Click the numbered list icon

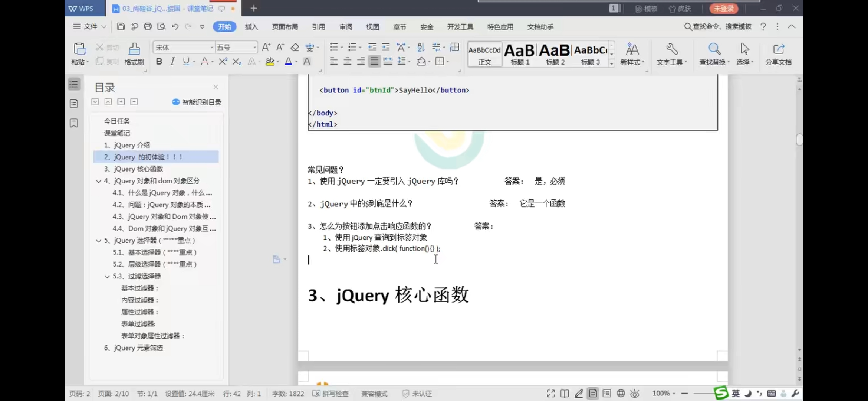[x=352, y=47]
